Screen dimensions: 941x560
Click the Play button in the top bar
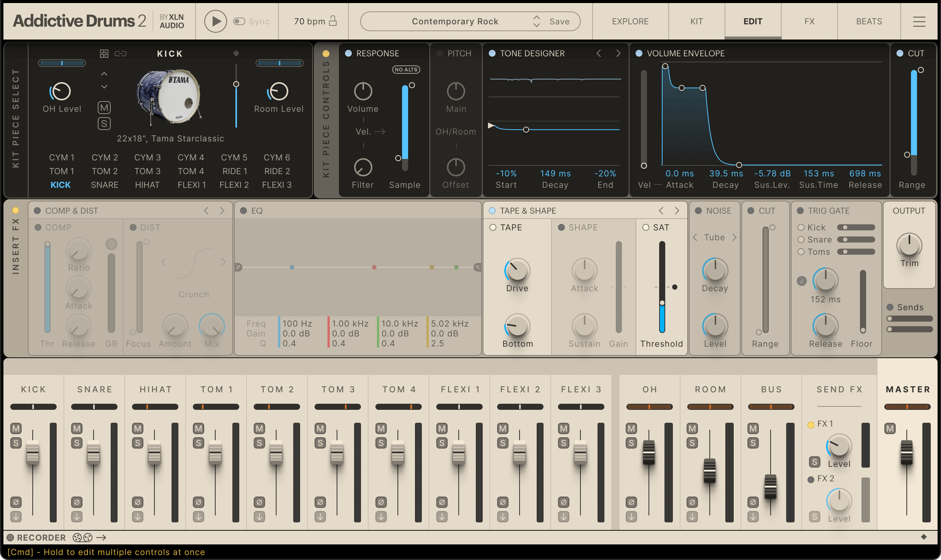(215, 21)
